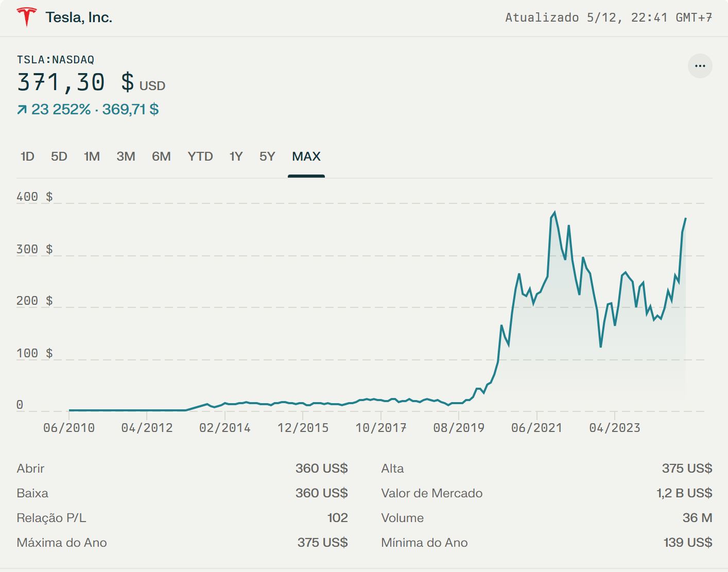Click the 371,30 $ current price

pyautogui.click(x=76, y=82)
